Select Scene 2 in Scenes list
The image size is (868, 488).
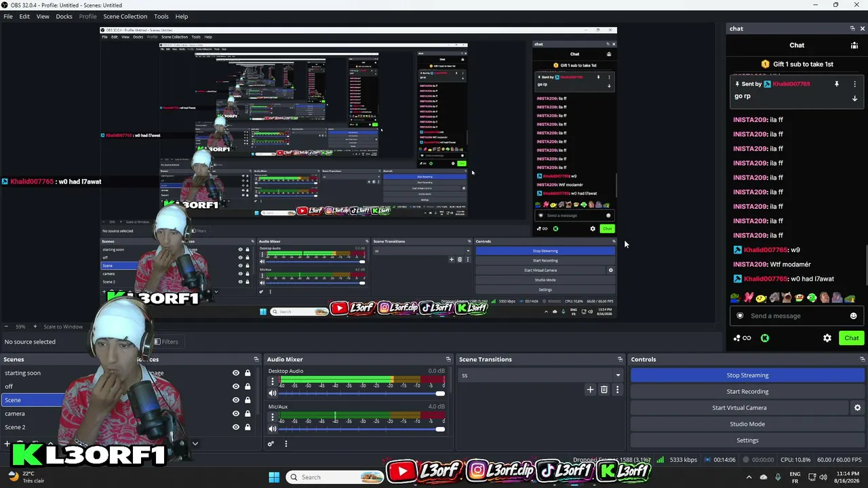coord(15,427)
